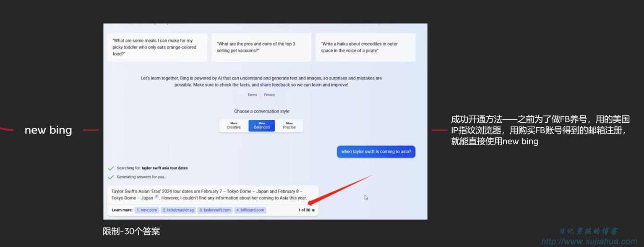Open the share feedback link
The image size is (644, 247).
point(275,85)
